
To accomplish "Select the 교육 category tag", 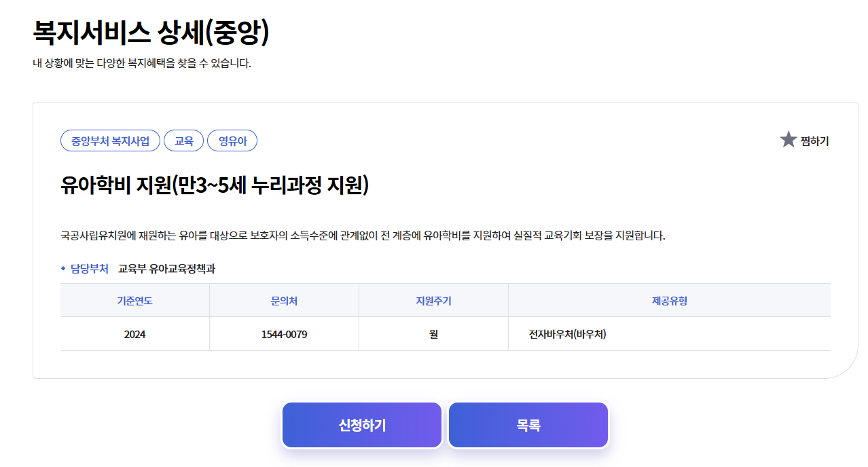I will click(183, 141).
